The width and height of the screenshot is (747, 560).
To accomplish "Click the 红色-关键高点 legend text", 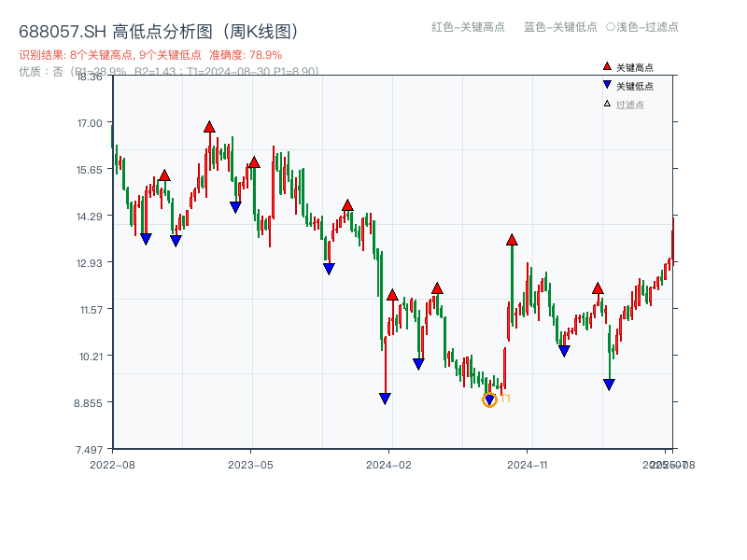I will (x=468, y=27).
